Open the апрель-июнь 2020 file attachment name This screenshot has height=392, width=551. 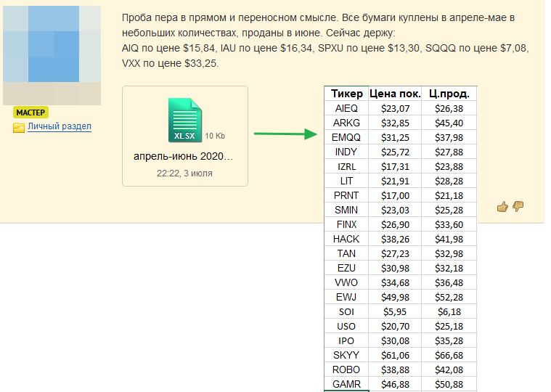[x=184, y=156]
